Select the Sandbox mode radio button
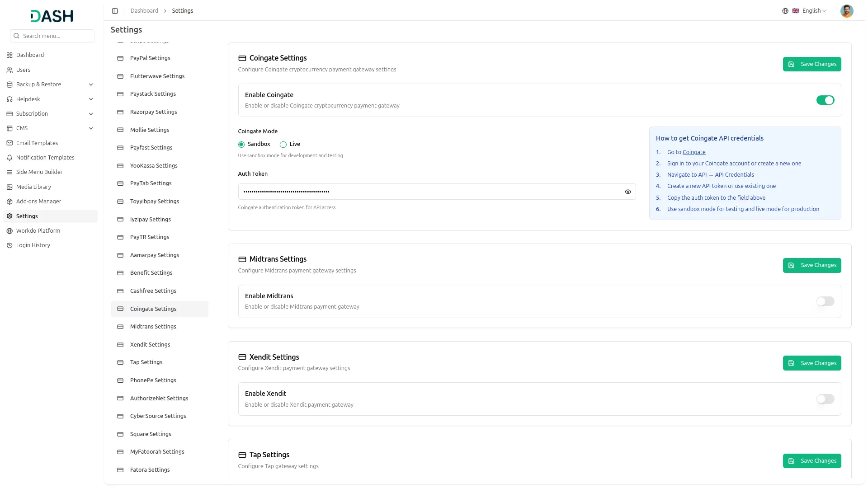This screenshot has height=488, width=868. tap(241, 145)
